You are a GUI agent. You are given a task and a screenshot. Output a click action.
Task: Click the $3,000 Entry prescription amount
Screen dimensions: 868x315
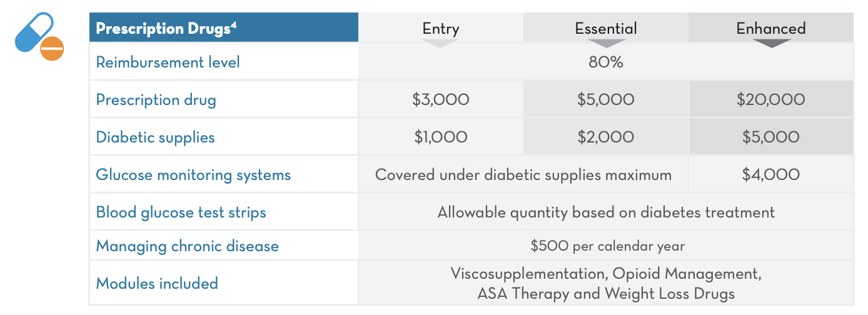(x=441, y=100)
